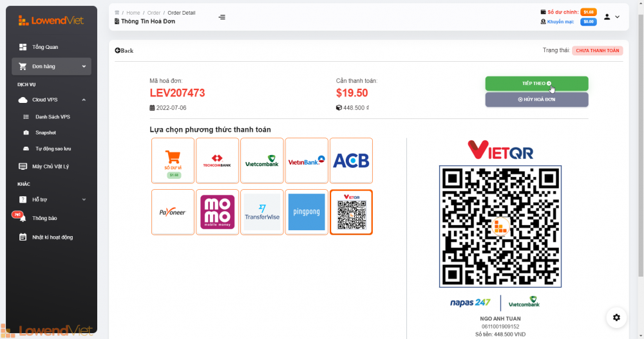644x339 pixels.
Task: Click the 448.500 đ amount
Action: tap(355, 108)
